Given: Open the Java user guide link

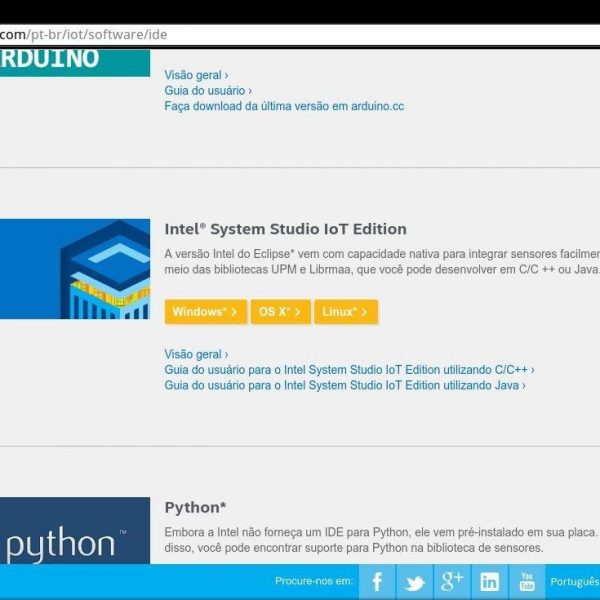Looking at the screenshot, I should (x=345, y=385).
